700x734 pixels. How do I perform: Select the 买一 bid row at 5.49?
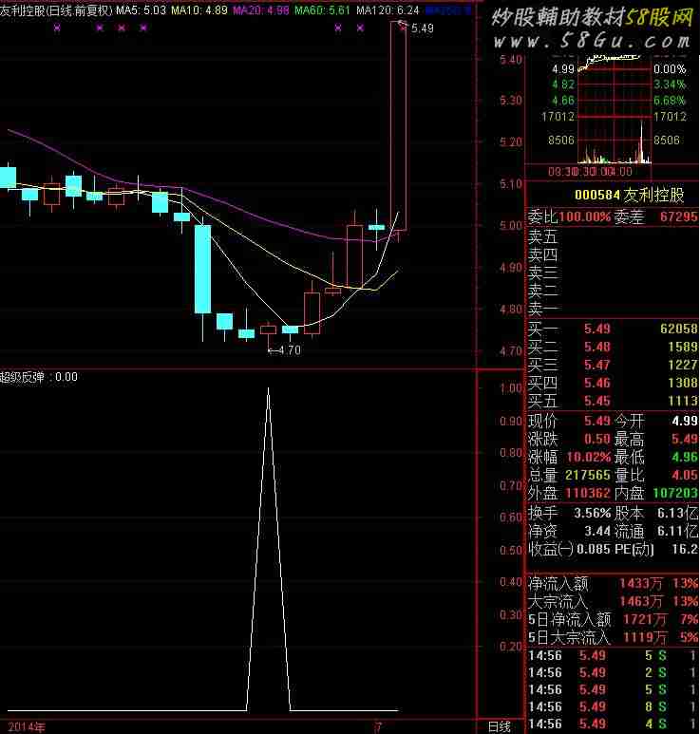612,329
